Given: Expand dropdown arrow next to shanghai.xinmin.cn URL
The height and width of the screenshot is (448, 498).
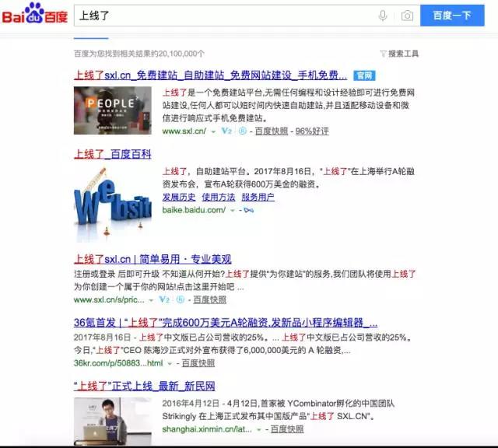Looking at the screenshot, I should pyautogui.click(x=259, y=430).
